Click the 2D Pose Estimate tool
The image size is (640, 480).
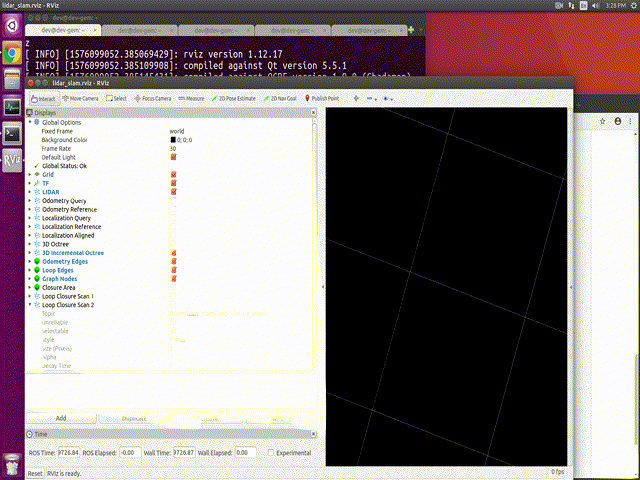pos(235,99)
